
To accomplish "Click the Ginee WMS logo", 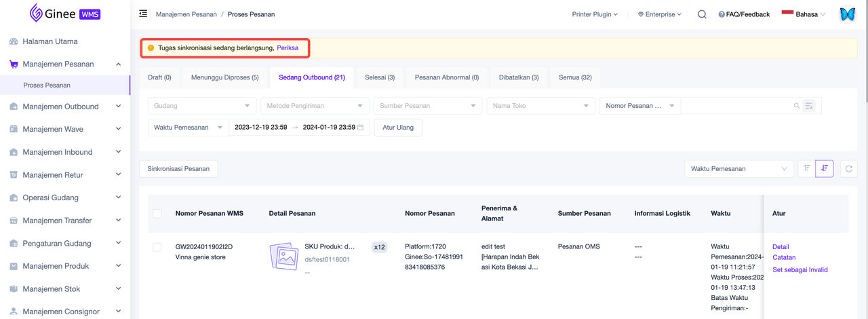I will (65, 13).
